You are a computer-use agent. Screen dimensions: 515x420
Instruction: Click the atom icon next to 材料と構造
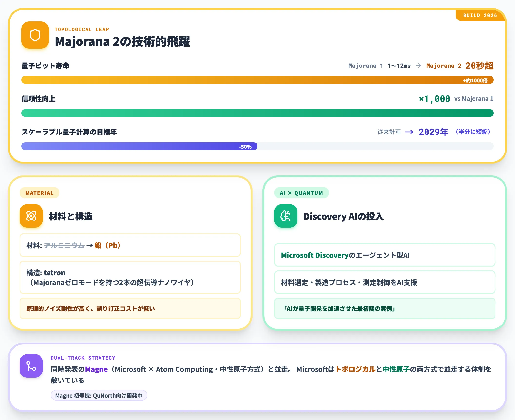(x=31, y=216)
